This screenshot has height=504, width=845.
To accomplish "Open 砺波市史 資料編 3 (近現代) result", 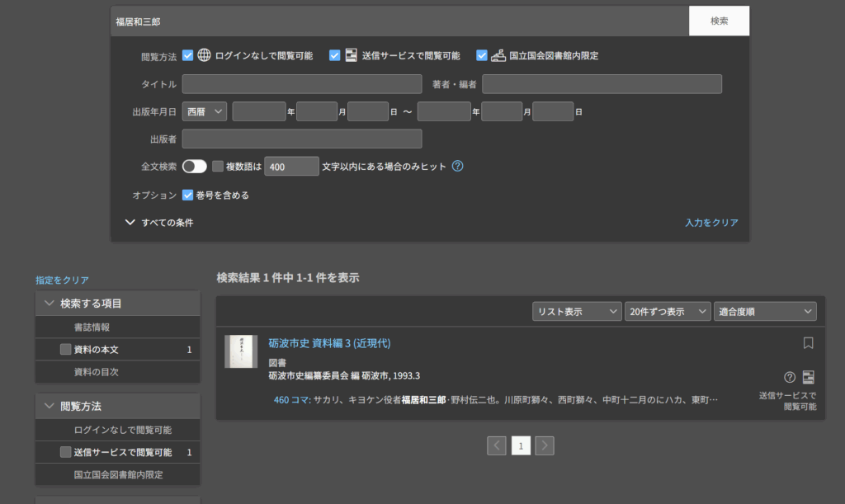I will (x=329, y=343).
